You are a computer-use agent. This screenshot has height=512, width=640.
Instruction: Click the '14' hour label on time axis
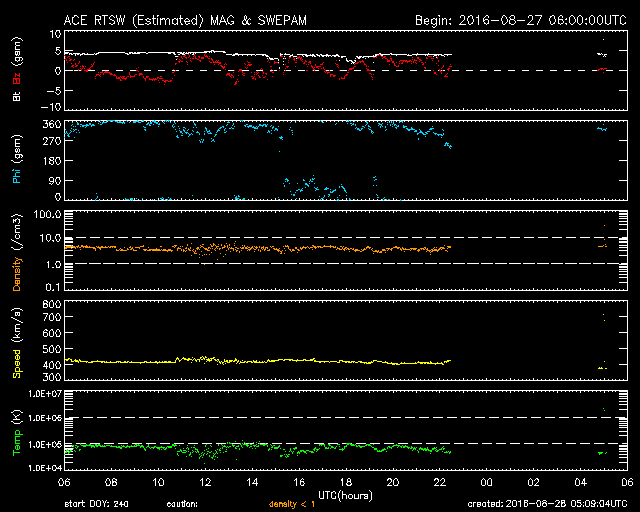coord(252,483)
